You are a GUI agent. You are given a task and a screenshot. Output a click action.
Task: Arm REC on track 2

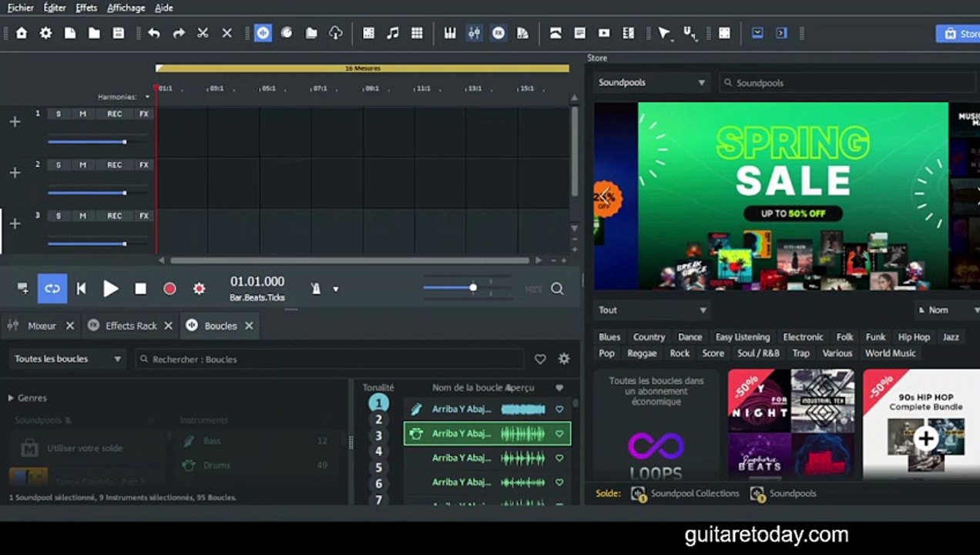tap(114, 165)
